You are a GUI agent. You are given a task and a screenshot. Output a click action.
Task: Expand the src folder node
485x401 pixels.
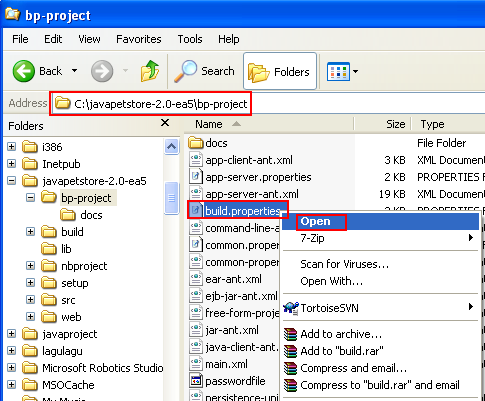pos(30,300)
